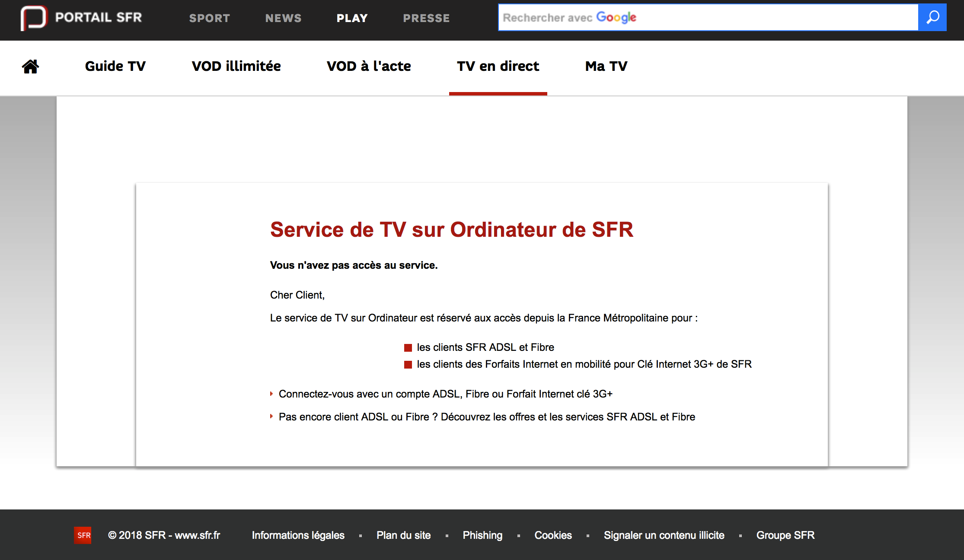Screen dimensions: 964x560
Task: Click the red square bullet beside 'clients SFR ADSL'
Action: pos(408,347)
